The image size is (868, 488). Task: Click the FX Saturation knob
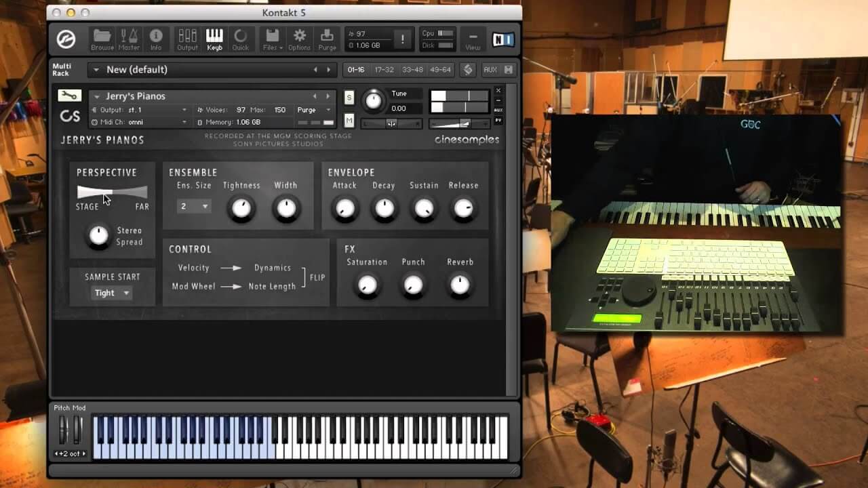367,285
